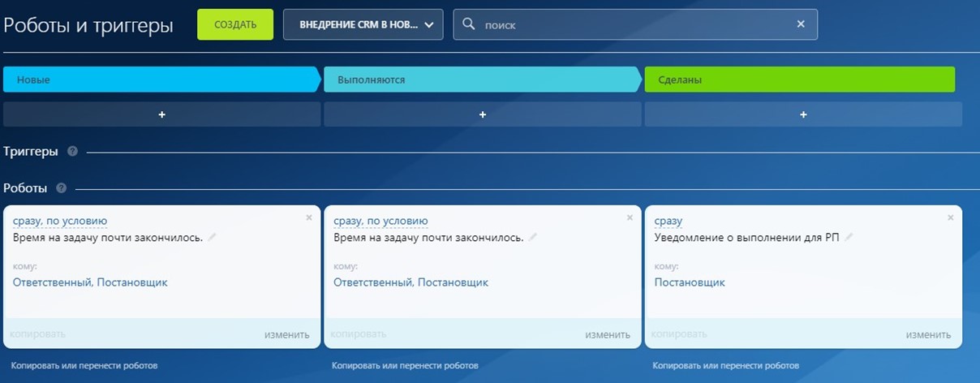Select the Новые stage header
980x383 pixels.
161,80
